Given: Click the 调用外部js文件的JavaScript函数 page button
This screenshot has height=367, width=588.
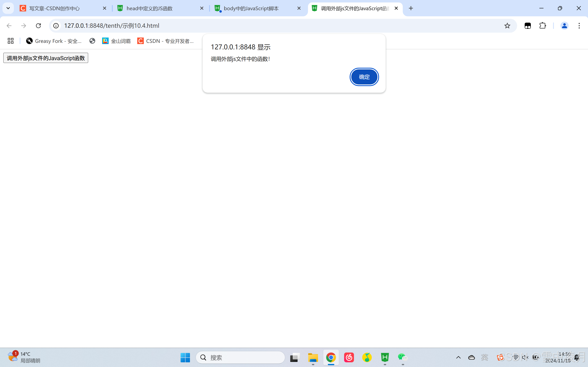Looking at the screenshot, I should (46, 58).
